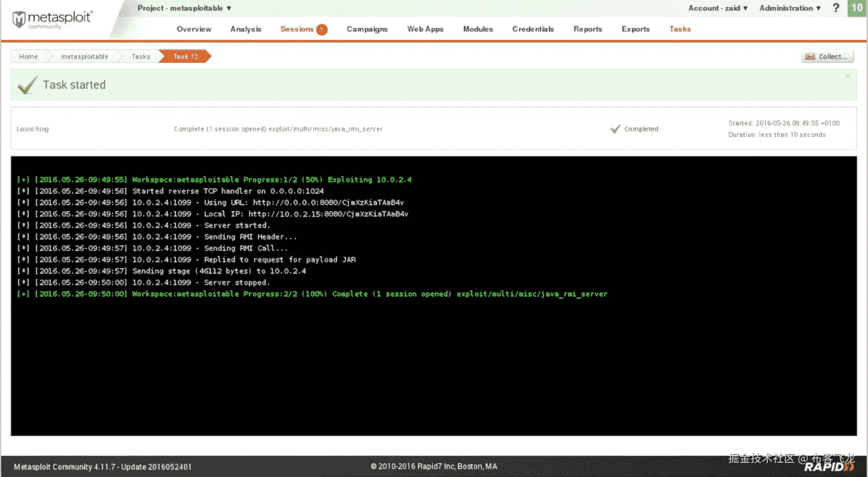This screenshot has height=477, width=868.
Task: Open the Campaigns tab
Action: pos(367,29)
